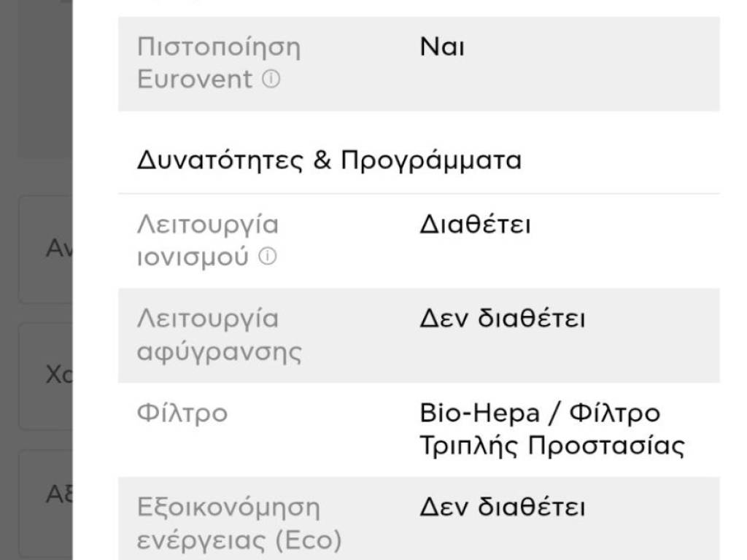Click dimmed background card starting with Χα
This screenshot has height=560, width=747.
point(45,376)
